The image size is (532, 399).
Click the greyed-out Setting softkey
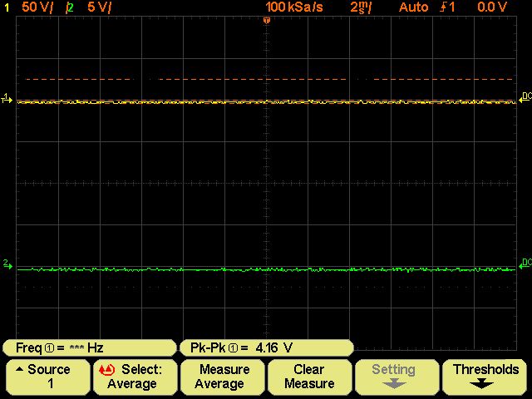click(x=397, y=377)
